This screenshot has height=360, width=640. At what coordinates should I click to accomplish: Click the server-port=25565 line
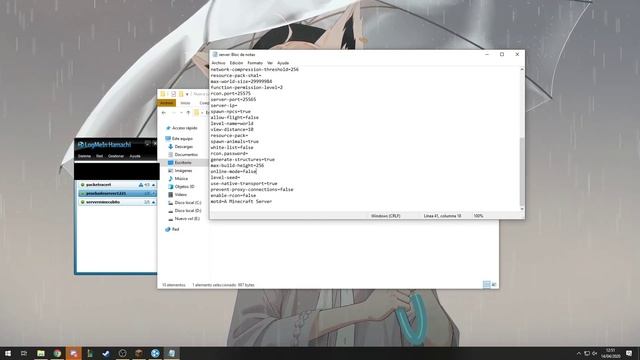click(x=233, y=99)
